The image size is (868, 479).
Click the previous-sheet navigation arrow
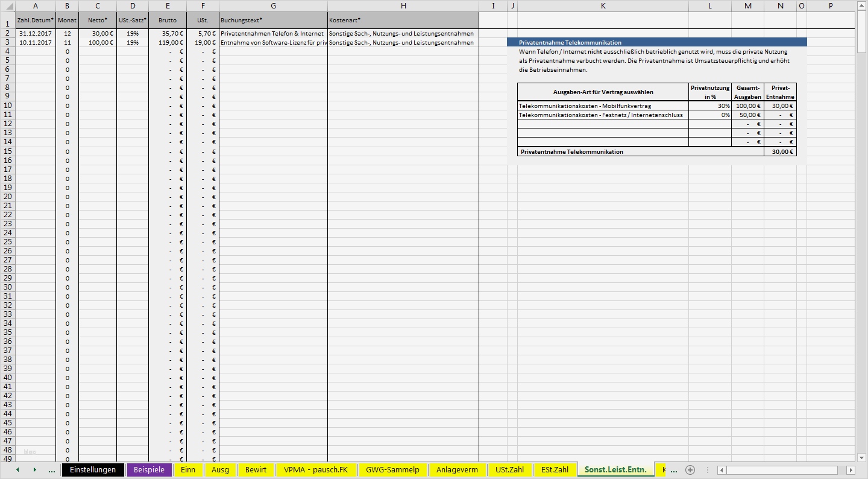[17, 469]
